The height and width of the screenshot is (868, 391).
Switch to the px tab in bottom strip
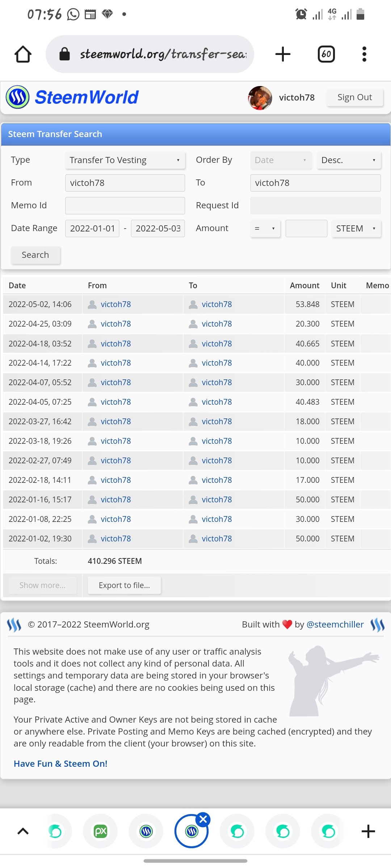pos(100,831)
